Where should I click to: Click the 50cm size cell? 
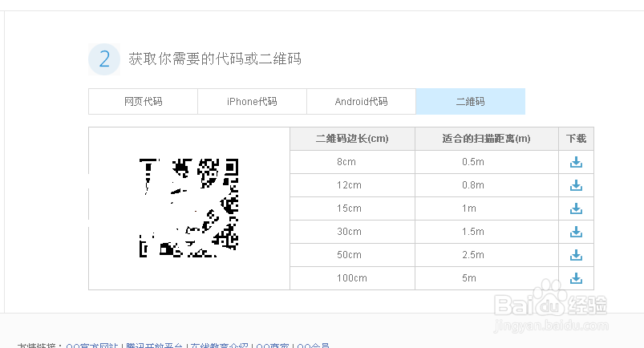[x=352, y=255]
